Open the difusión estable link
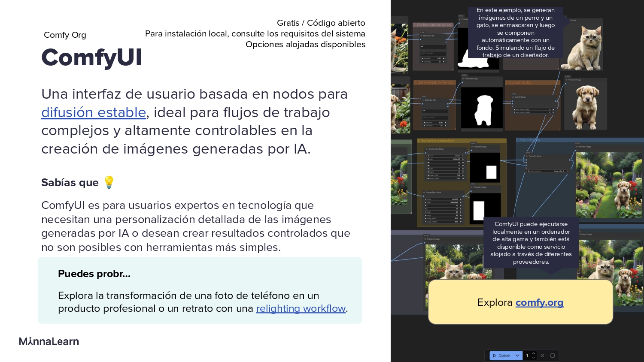This screenshot has height=362, width=644. pyautogui.click(x=94, y=112)
